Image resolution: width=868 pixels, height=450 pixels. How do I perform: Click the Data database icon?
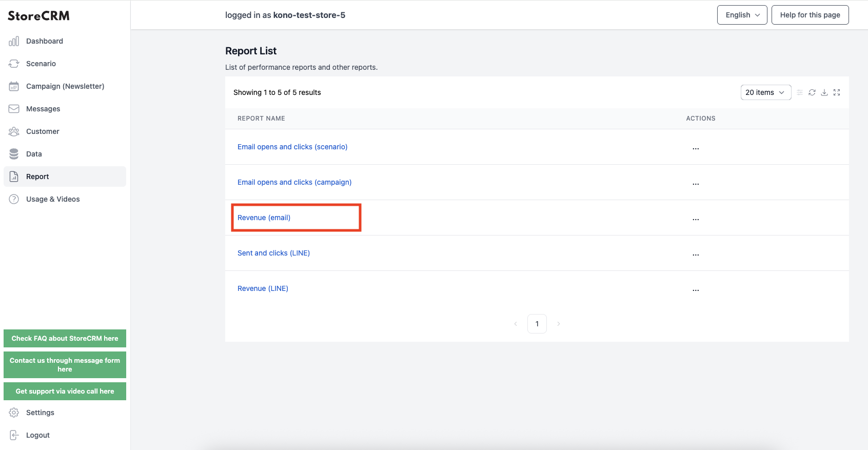(14, 154)
